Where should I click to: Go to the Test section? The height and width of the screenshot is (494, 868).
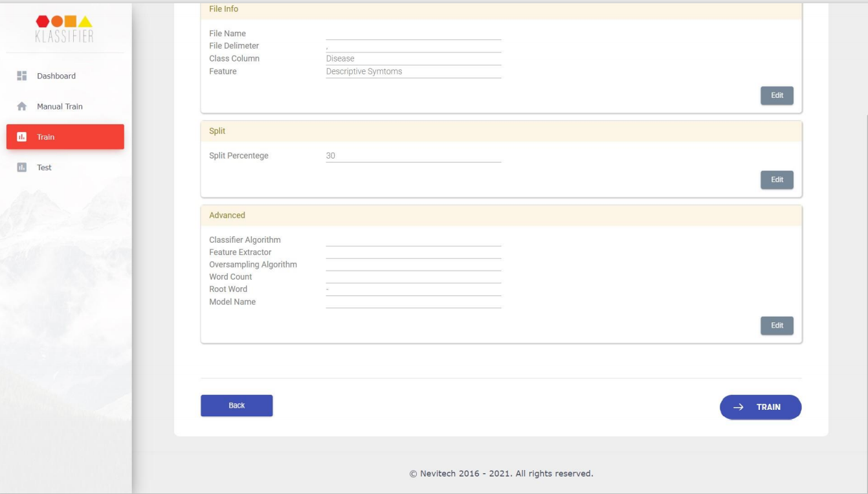[44, 167]
